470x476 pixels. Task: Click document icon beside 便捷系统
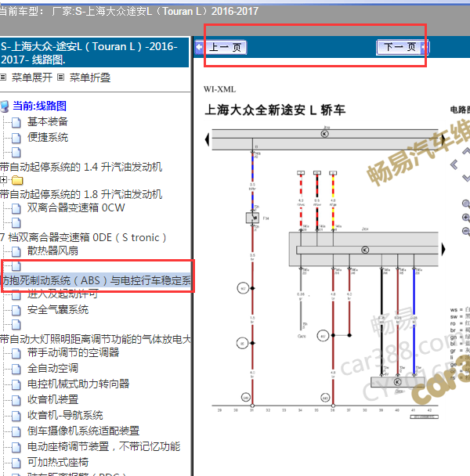point(16,138)
